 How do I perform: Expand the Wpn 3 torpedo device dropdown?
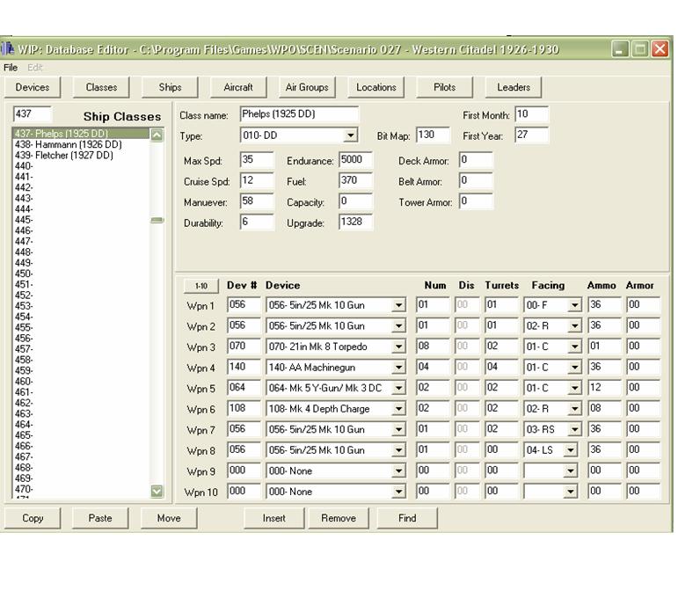pos(398,347)
